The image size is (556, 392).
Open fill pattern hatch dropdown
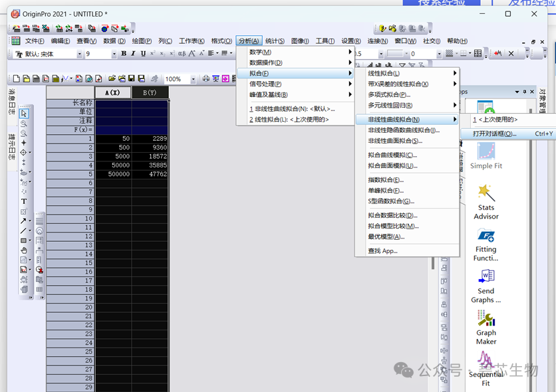(457, 54)
